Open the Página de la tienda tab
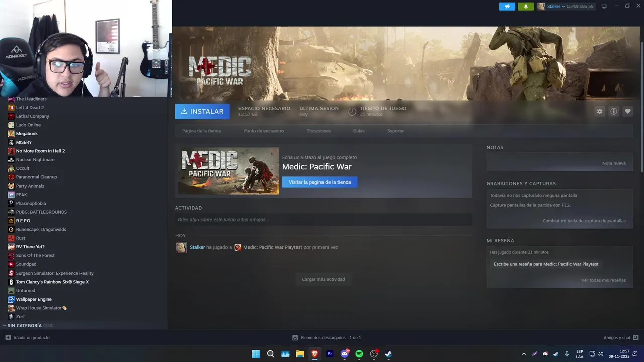644x362 pixels. (x=201, y=131)
